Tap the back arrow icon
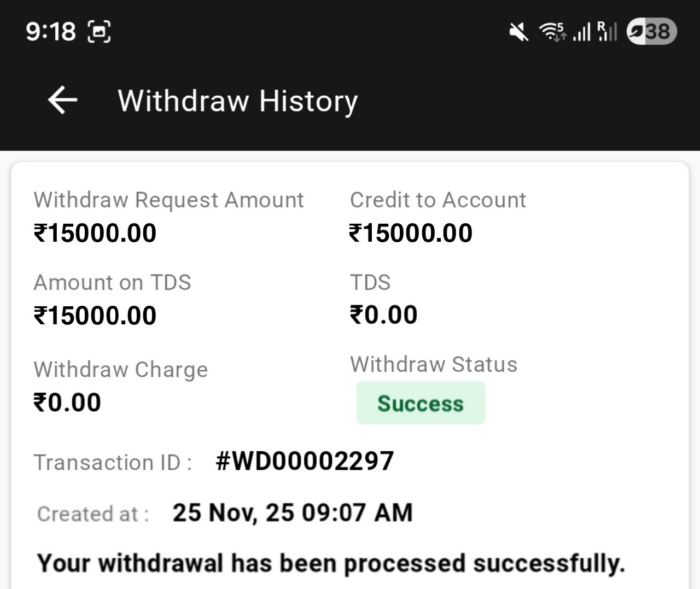Screen dimensions: 700x589 point(62,101)
